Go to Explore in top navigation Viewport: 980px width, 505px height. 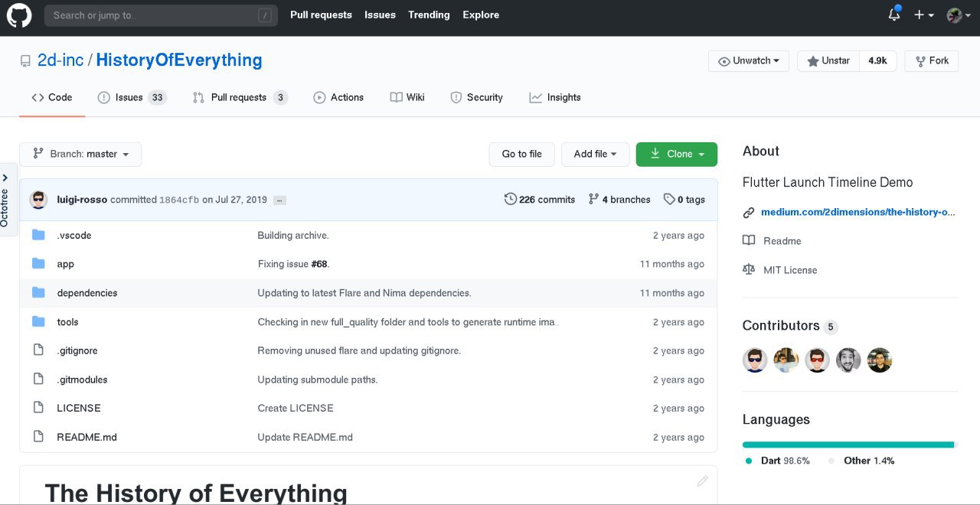point(481,15)
